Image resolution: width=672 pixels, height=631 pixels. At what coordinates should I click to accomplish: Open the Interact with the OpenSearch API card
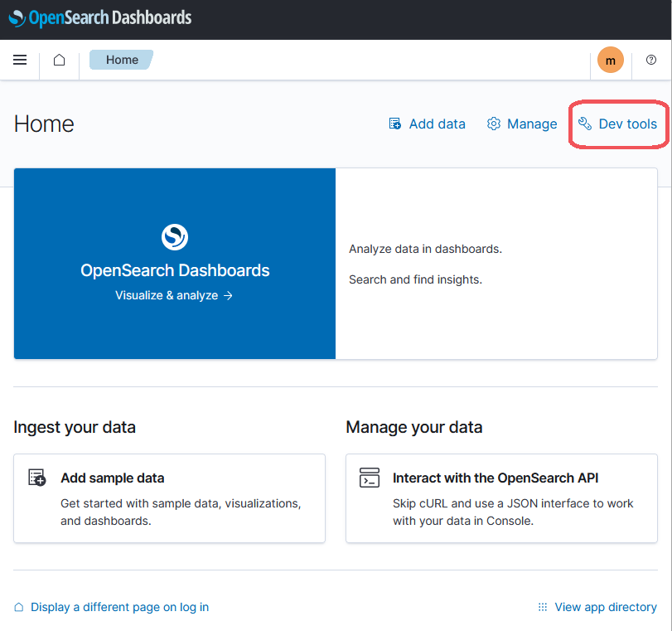pyautogui.click(x=500, y=498)
